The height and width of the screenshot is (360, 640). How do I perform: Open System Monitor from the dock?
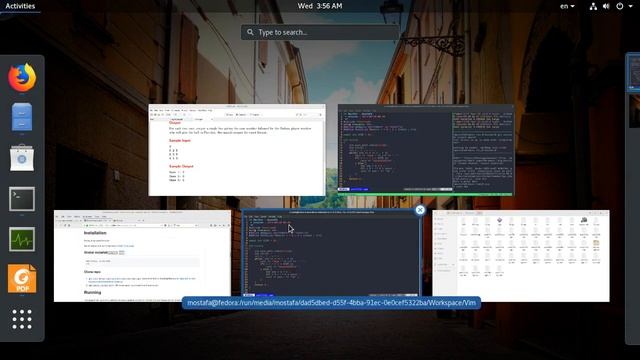[22, 239]
